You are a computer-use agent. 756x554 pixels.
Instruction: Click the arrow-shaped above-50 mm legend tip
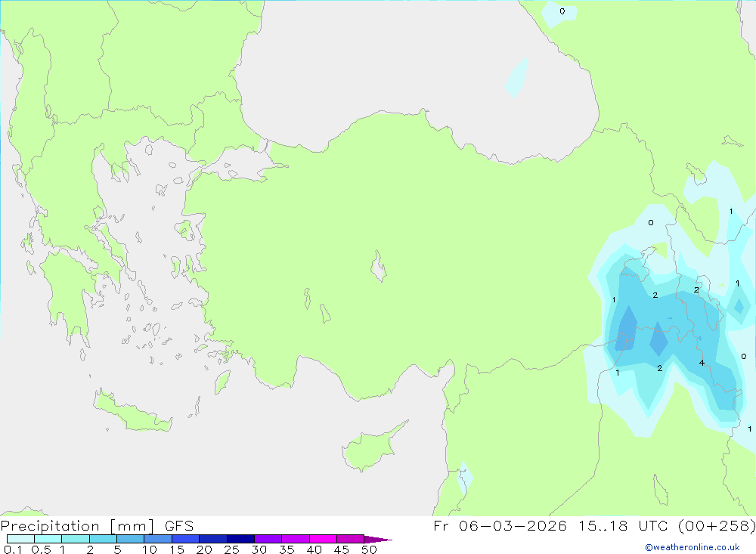tap(378, 539)
